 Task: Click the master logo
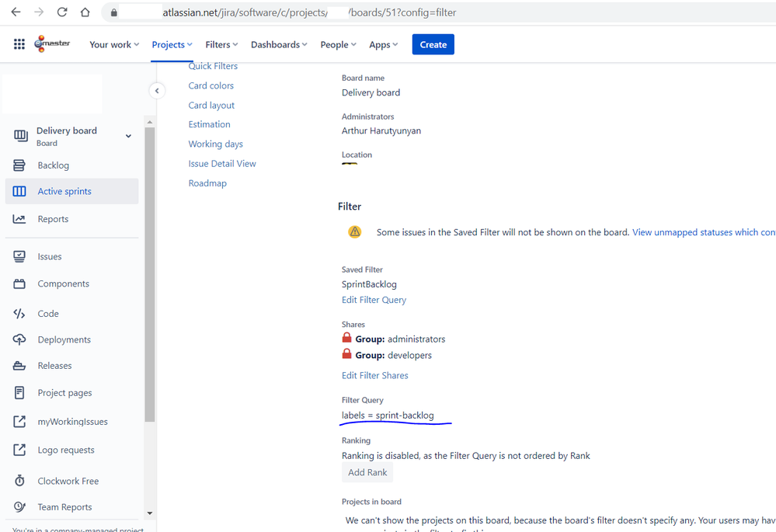point(53,44)
